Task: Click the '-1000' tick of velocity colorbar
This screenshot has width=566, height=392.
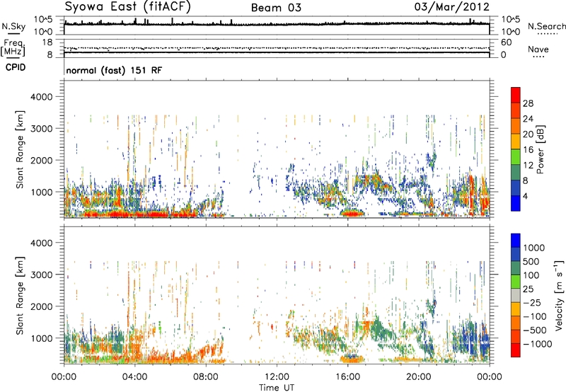Action: pyautogui.click(x=537, y=344)
